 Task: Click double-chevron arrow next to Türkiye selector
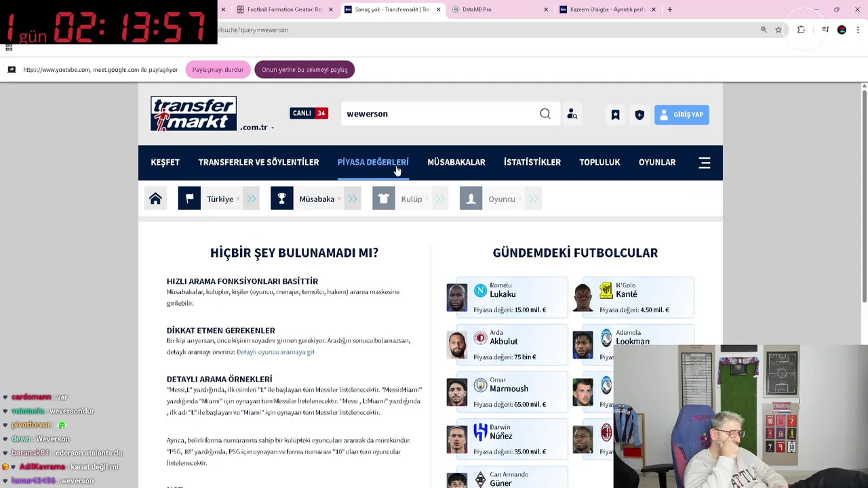(x=251, y=199)
